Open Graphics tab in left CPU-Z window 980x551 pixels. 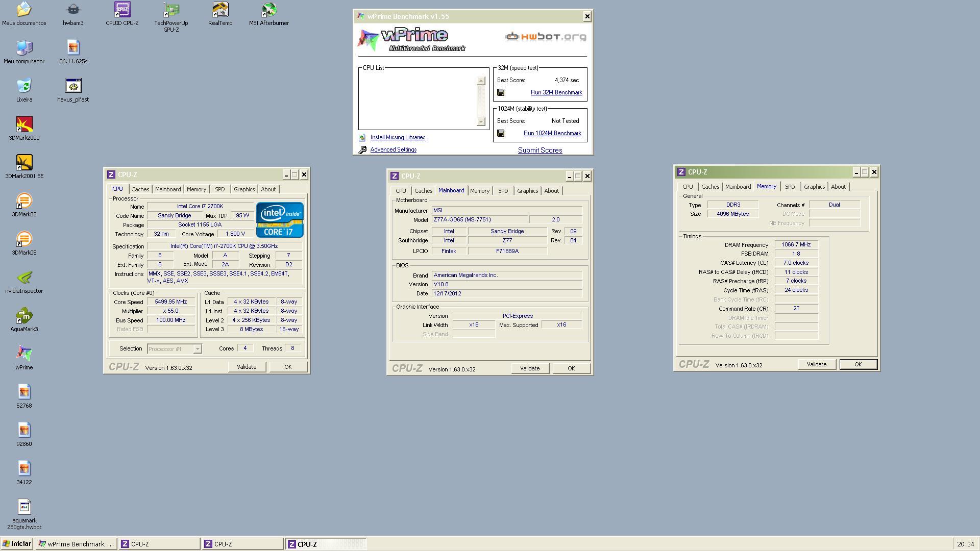pyautogui.click(x=244, y=189)
